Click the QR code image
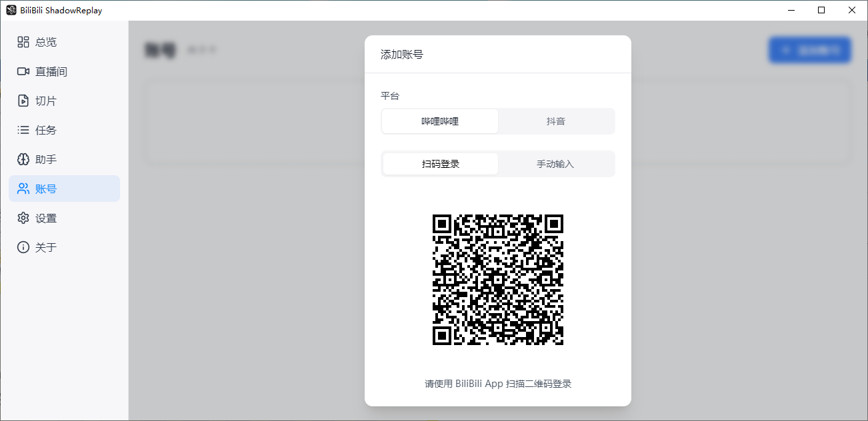 [x=497, y=280]
